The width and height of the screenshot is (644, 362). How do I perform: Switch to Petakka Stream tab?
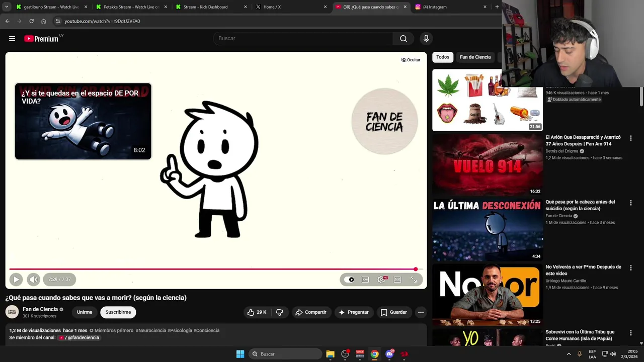click(131, 7)
